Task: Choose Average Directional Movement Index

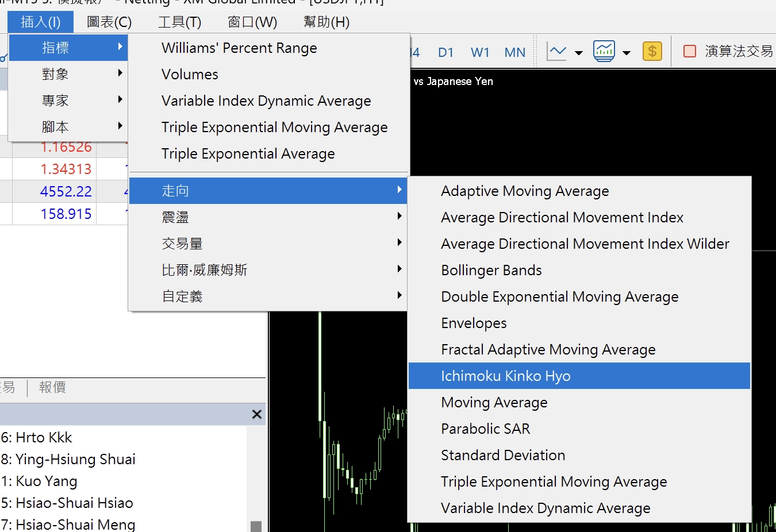Action: pyautogui.click(x=579, y=218)
